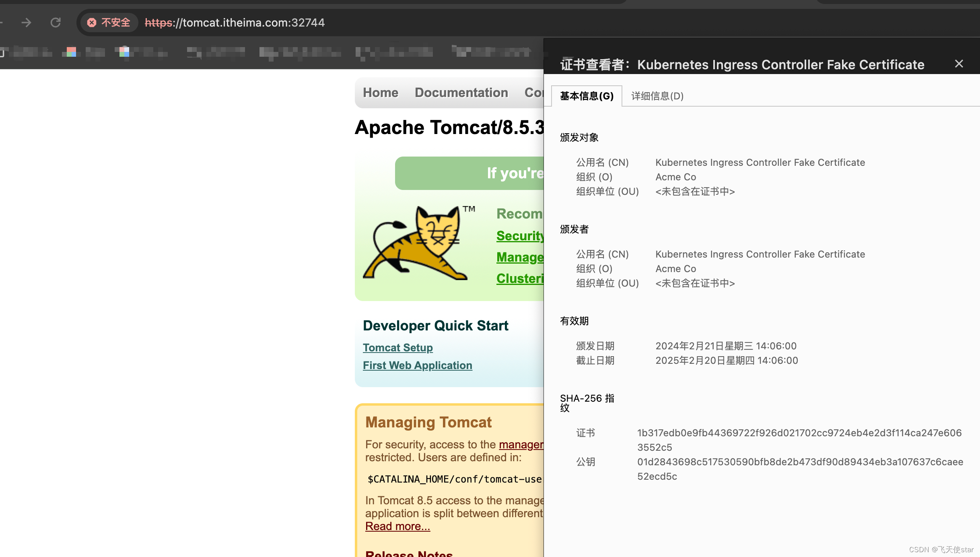
Task: Expand the SHA-256 指纹 certificate section
Action: [x=587, y=402]
